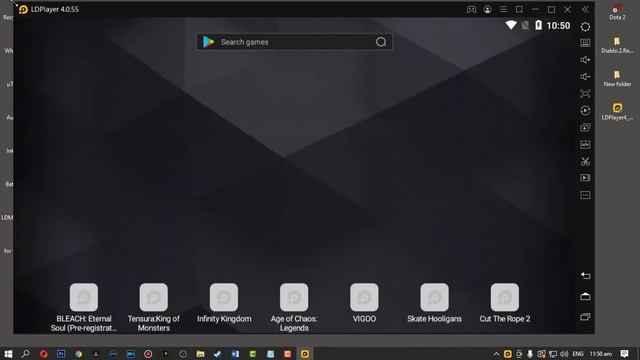The width and height of the screenshot is (640, 360).
Task: Open the operation recorder (sync play) icon
Action: (x=585, y=111)
